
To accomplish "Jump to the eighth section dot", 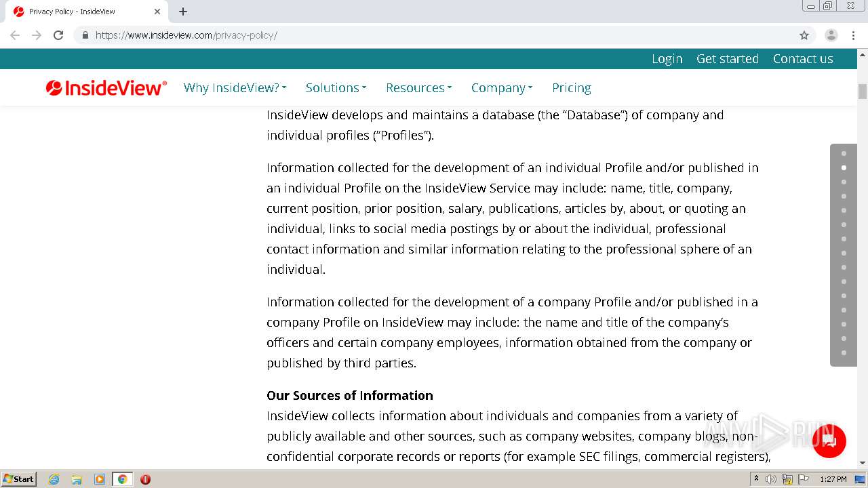I will click(x=844, y=253).
